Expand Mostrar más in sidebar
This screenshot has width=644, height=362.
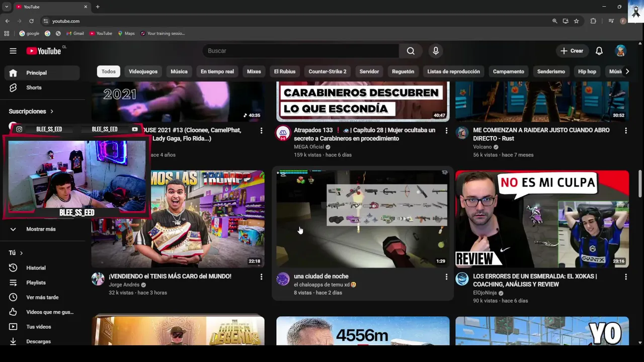point(42,229)
